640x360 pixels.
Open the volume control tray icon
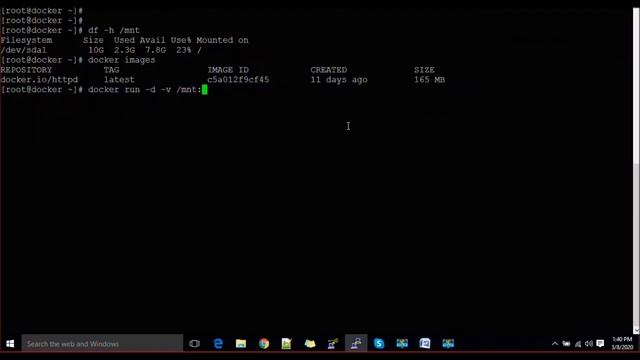[x=589, y=344]
